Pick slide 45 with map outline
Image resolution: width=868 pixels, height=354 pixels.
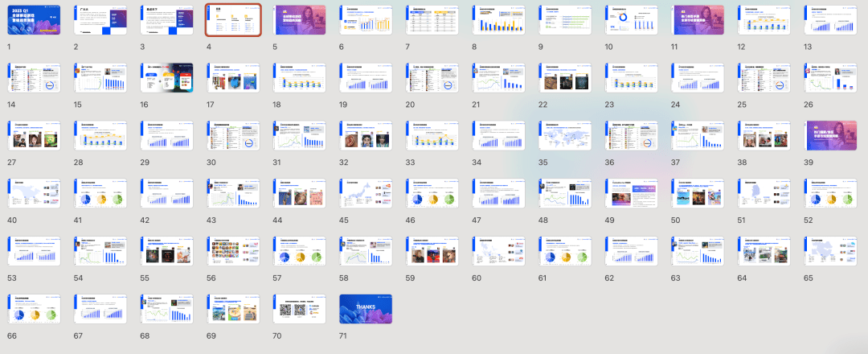[366, 194]
